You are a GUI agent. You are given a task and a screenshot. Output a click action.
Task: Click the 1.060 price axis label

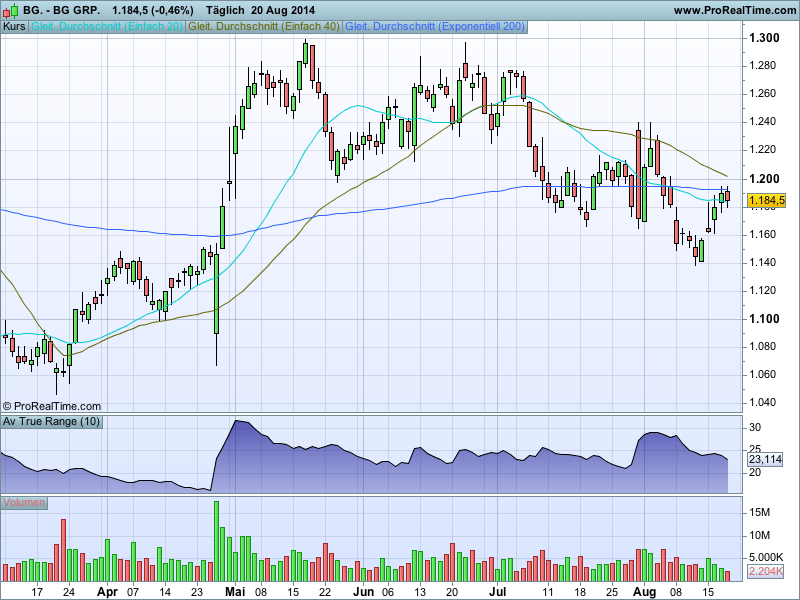[x=762, y=374]
